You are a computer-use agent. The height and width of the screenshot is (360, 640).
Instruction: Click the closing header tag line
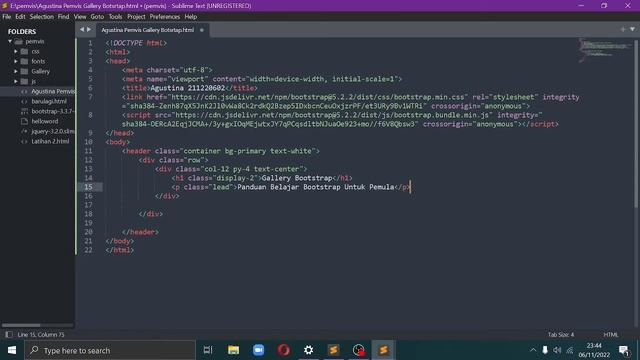pyautogui.click(x=140, y=232)
